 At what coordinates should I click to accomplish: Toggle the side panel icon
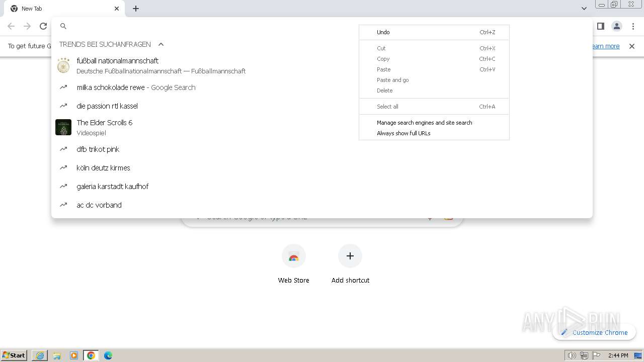tap(600, 26)
